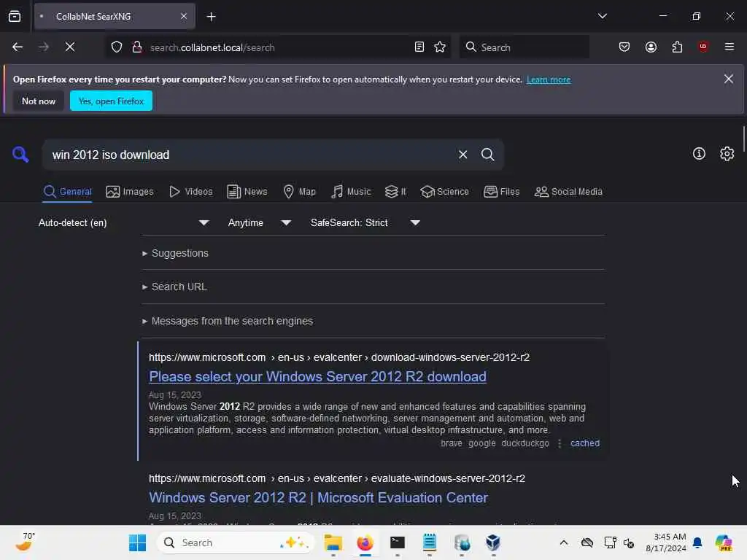This screenshot has height=560, width=747.
Task: Switch to the News category
Action: pos(247,192)
